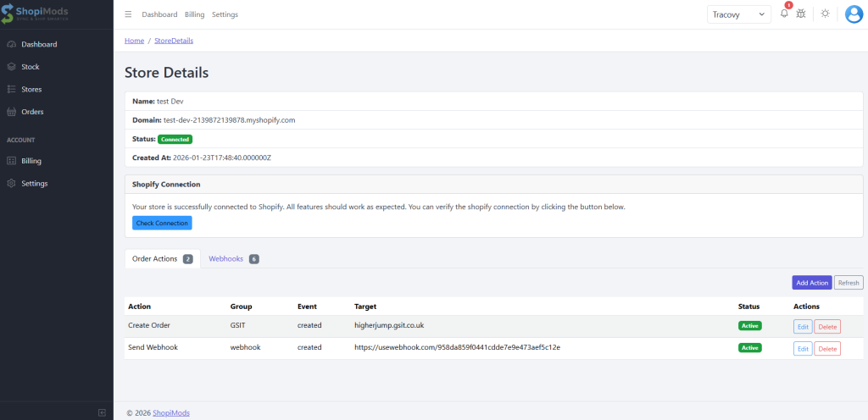Screen dimensions: 868x420
Task: Open Stock from the sidebar
Action: click(31, 67)
